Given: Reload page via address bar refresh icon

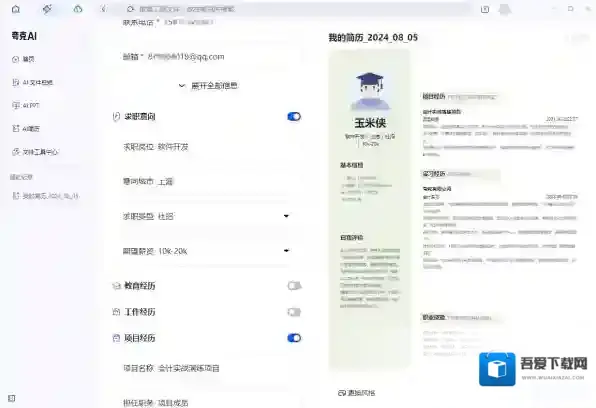Looking at the screenshot, I should [130, 9].
